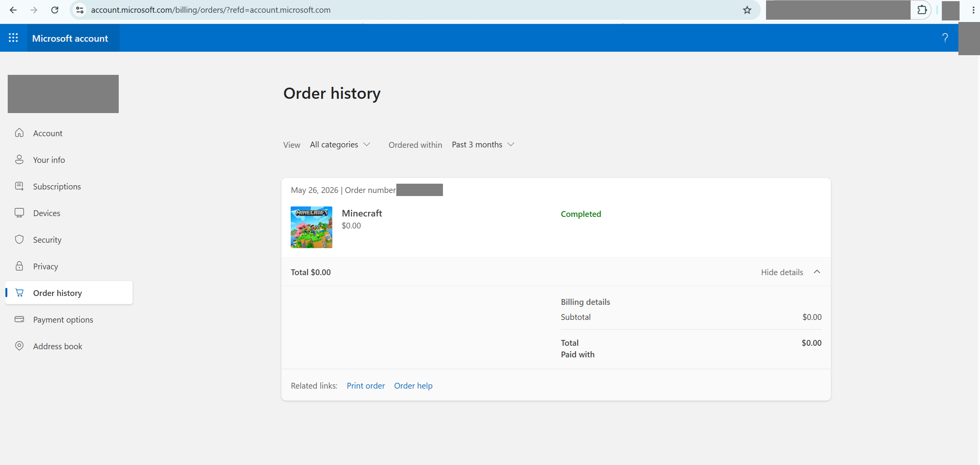Click the Order history cart icon
The image size is (980, 465).
click(x=19, y=293)
